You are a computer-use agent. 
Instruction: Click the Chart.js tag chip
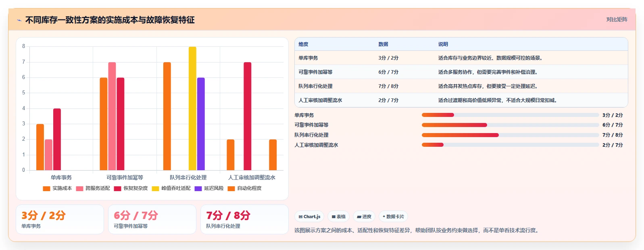pyautogui.click(x=309, y=217)
